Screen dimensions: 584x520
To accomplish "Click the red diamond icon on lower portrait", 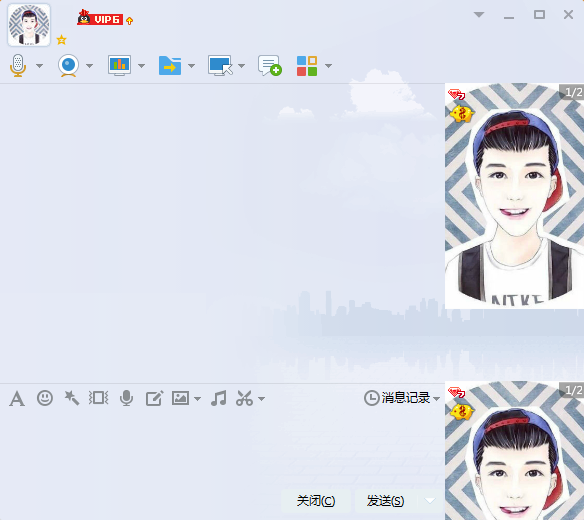I will [x=456, y=392].
